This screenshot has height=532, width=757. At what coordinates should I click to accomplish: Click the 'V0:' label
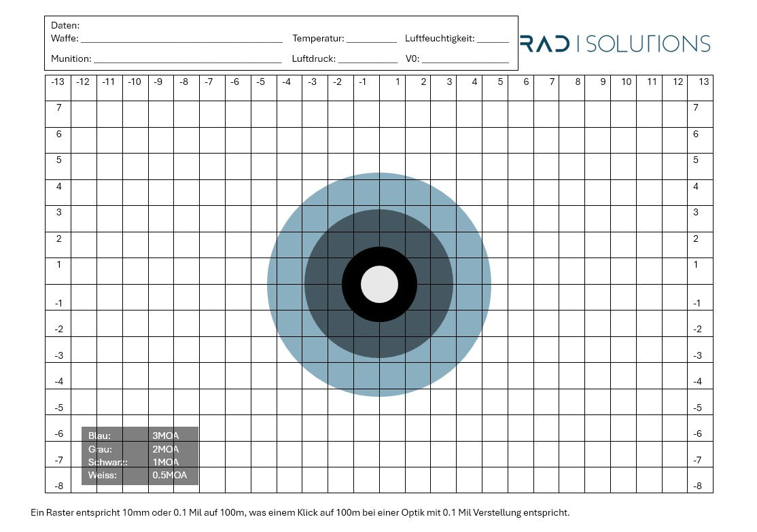[412, 59]
